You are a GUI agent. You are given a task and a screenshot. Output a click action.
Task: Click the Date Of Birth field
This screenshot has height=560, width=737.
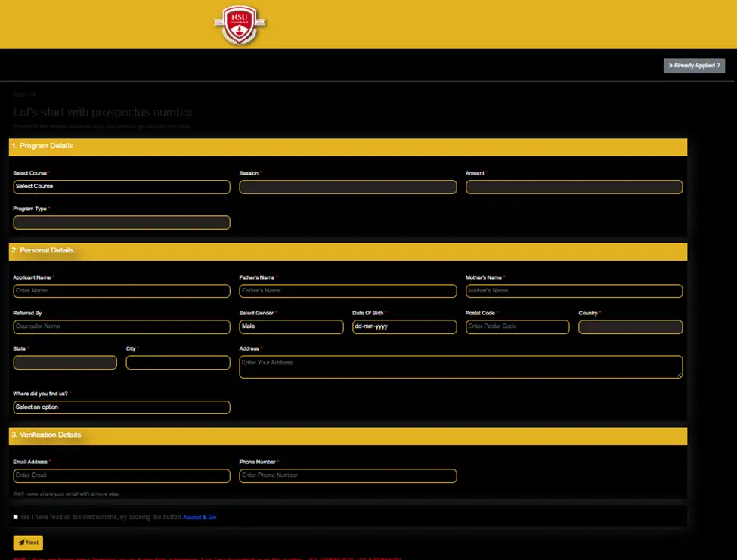click(x=404, y=326)
